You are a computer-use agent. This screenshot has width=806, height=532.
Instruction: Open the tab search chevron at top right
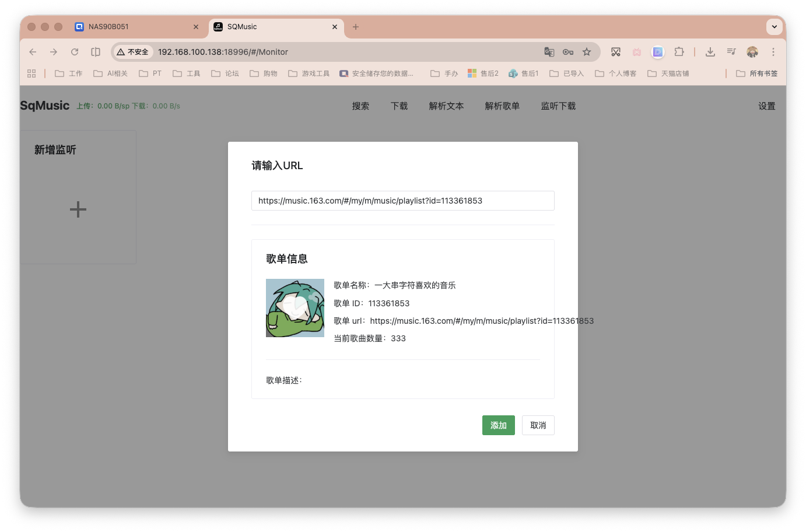click(775, 26)
